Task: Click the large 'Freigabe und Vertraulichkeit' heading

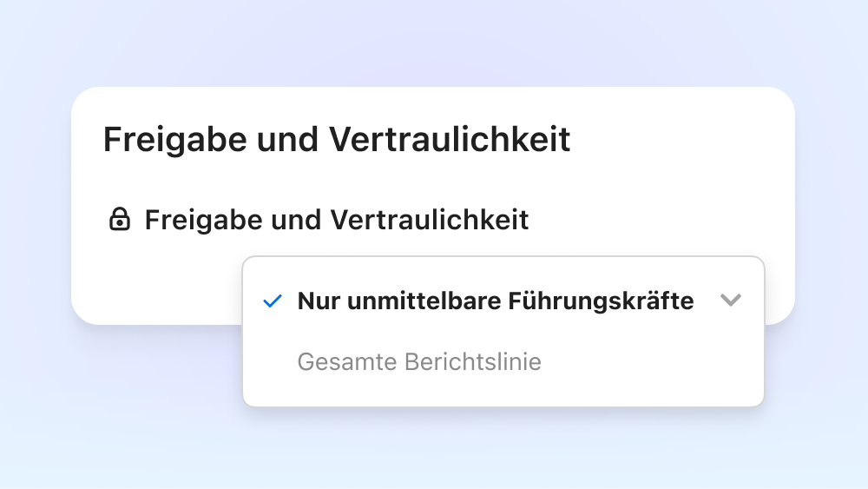Action: pos(337,139)
